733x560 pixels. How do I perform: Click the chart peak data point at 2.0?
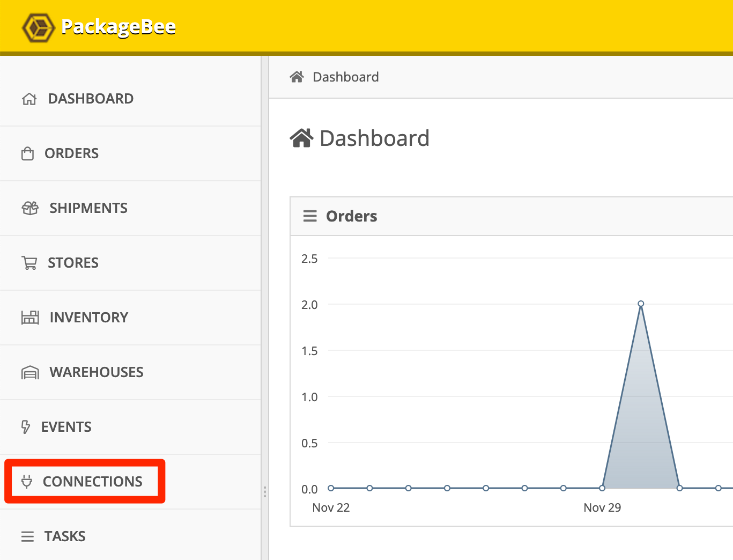(641, 304)
